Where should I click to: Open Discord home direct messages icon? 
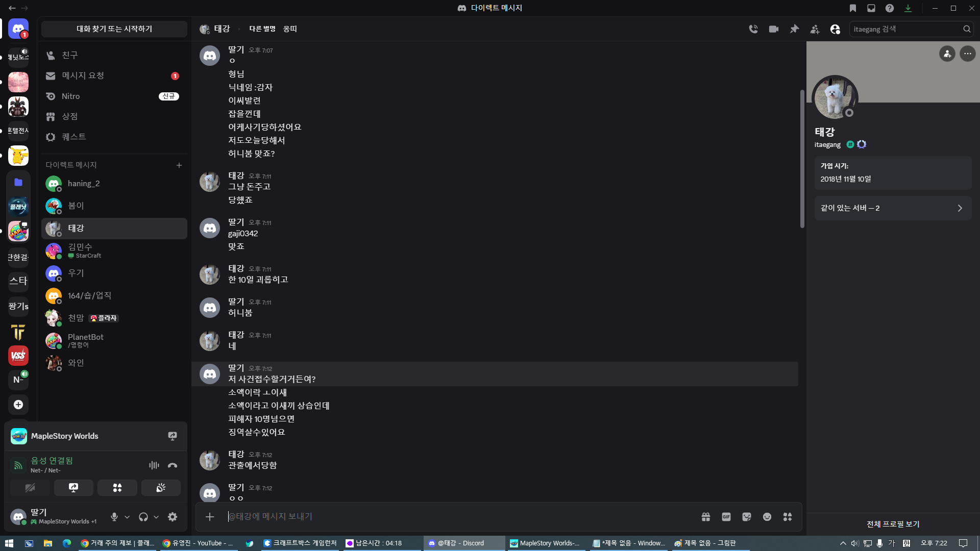click(x=18, y=29)
